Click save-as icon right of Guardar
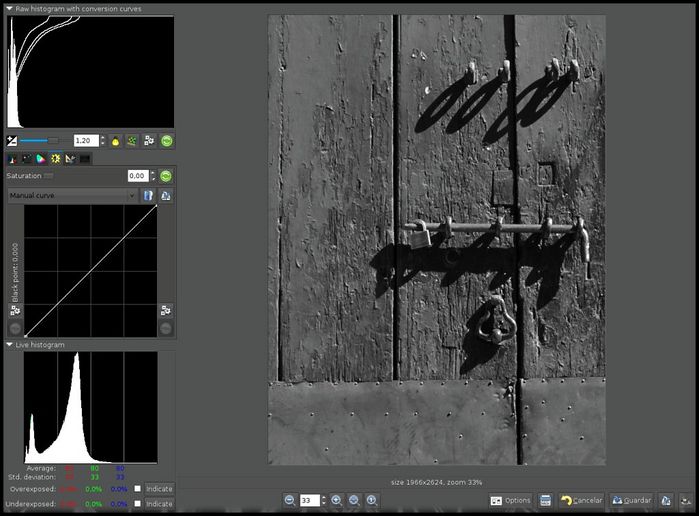 666,500
